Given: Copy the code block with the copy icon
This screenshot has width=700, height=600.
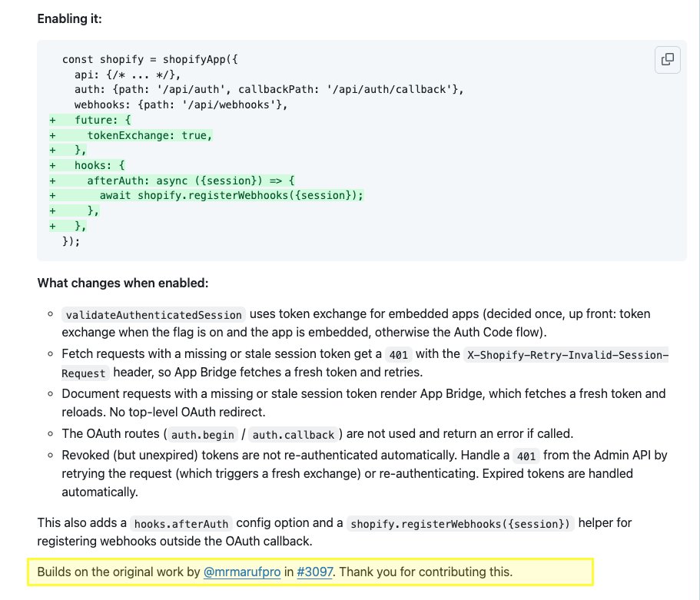Looking at the screenshot, I should coord(668,59).
